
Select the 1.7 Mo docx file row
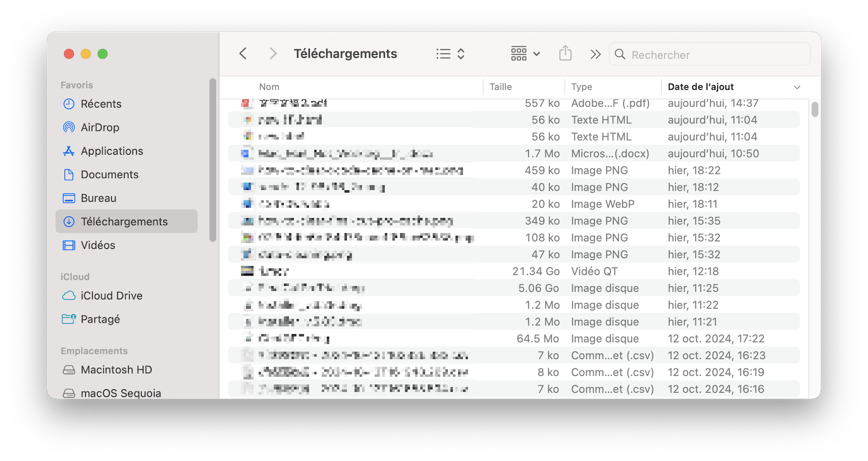pos(513,153)
